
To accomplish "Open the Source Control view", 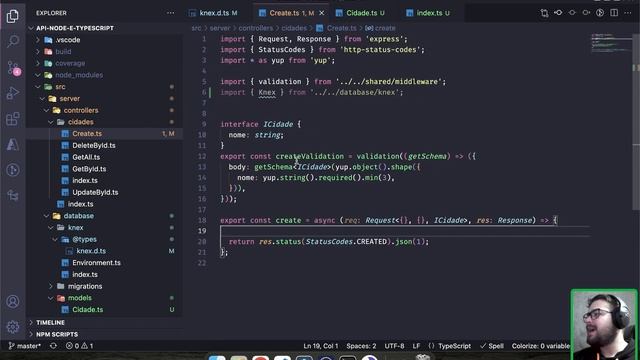I will coord(13,67).
